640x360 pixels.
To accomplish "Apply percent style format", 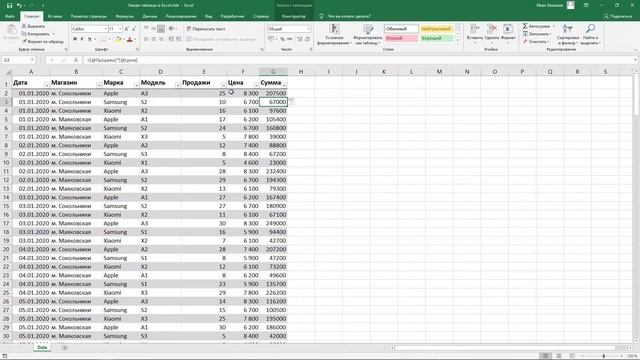I will [x=282, y=39].
